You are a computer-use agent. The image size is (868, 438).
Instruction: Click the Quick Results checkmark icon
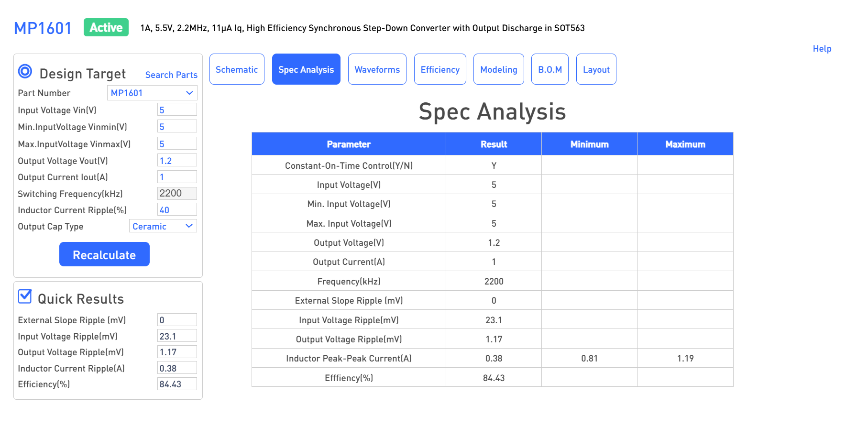25,296
